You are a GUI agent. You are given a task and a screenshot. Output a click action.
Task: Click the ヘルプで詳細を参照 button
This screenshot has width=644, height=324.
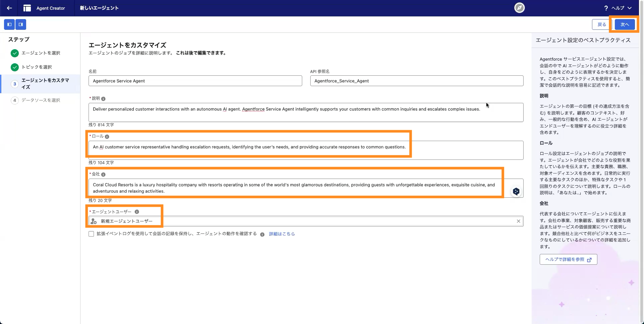[x=568, y=259]
